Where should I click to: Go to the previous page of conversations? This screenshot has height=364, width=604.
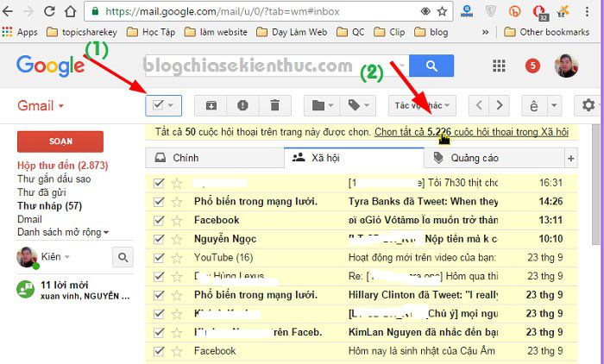pyautogui.click(x=479, y=105)
